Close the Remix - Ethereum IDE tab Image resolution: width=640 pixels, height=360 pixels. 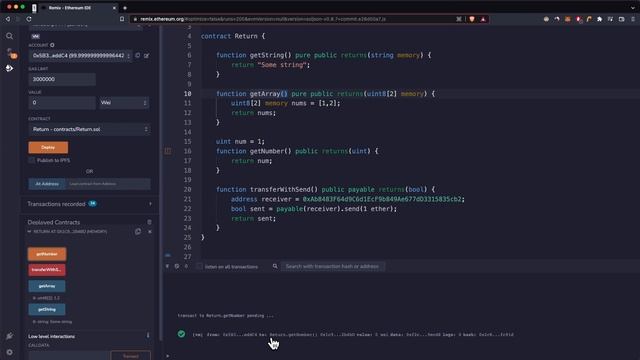[114, 8]
